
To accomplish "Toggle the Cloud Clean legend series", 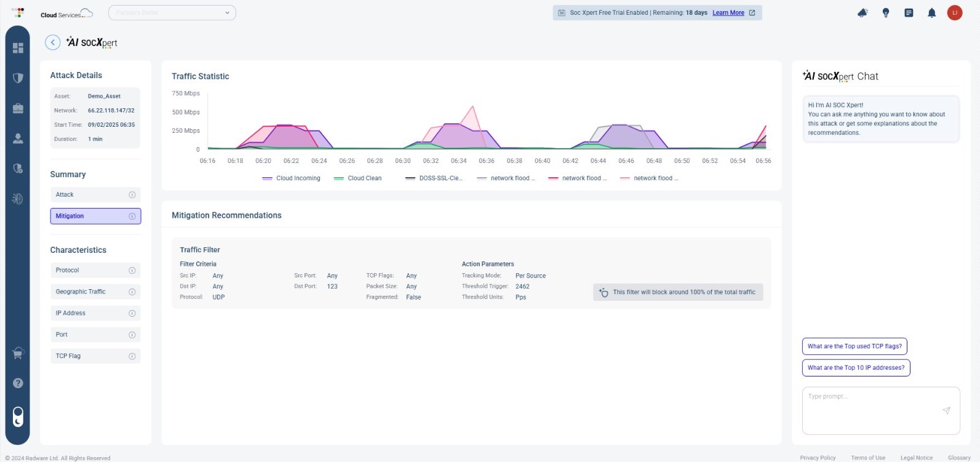I will (357, 178).
